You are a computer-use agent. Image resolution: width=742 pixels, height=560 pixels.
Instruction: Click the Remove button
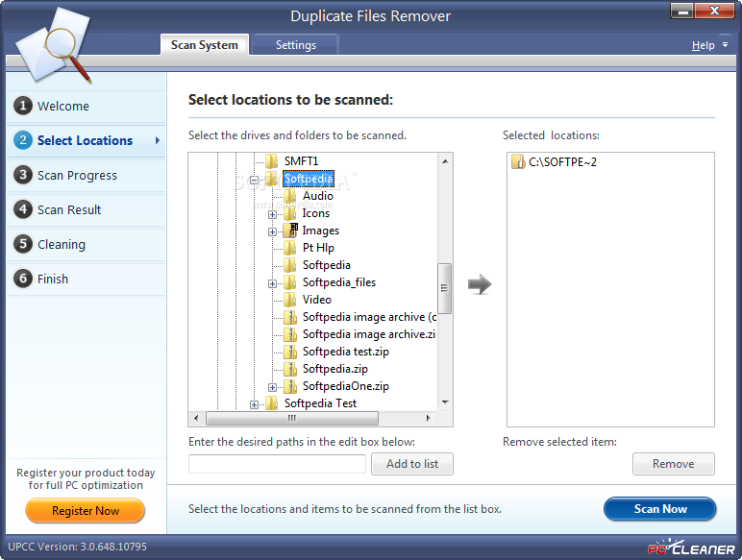(x=674, y=464)
